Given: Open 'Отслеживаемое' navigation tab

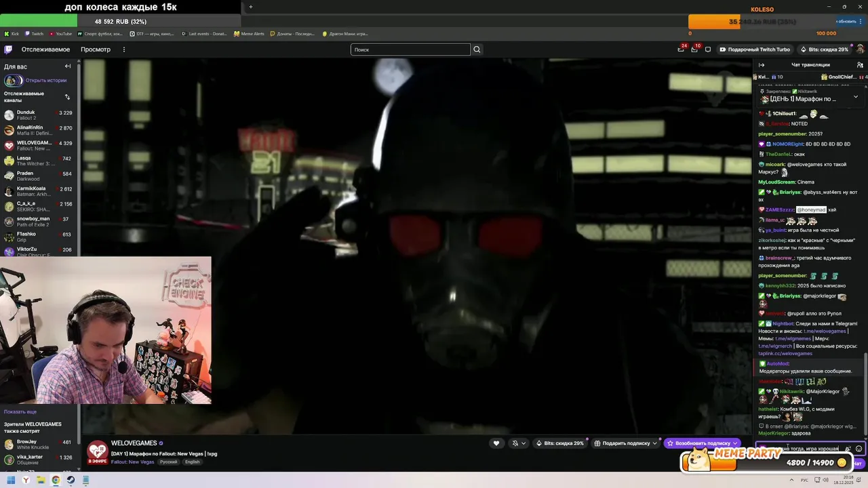Looking at the screenshot, I should coord(45,49).
